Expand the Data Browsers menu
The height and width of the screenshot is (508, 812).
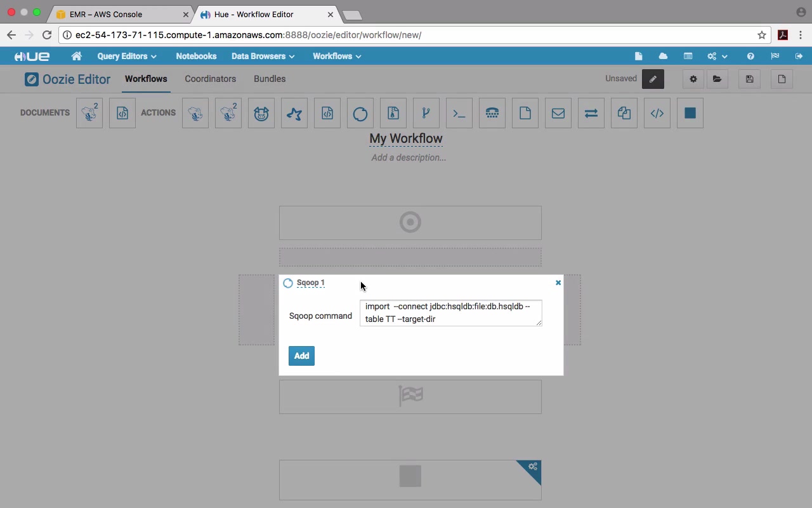click(x=263, y=56)
